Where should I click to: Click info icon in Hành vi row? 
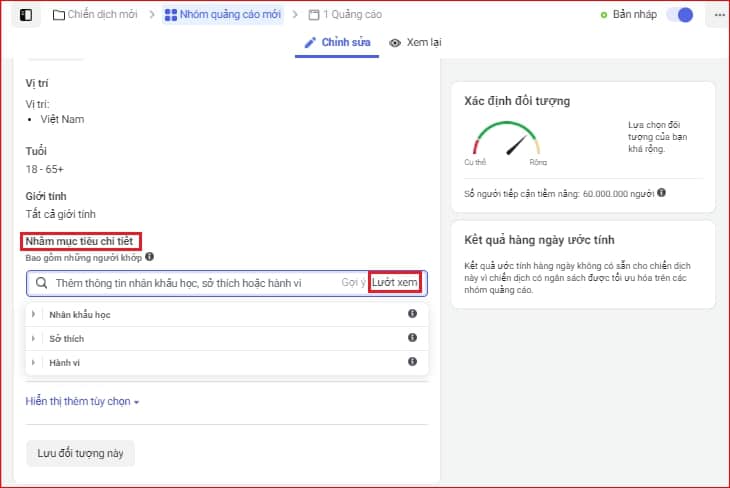point(412,362)
